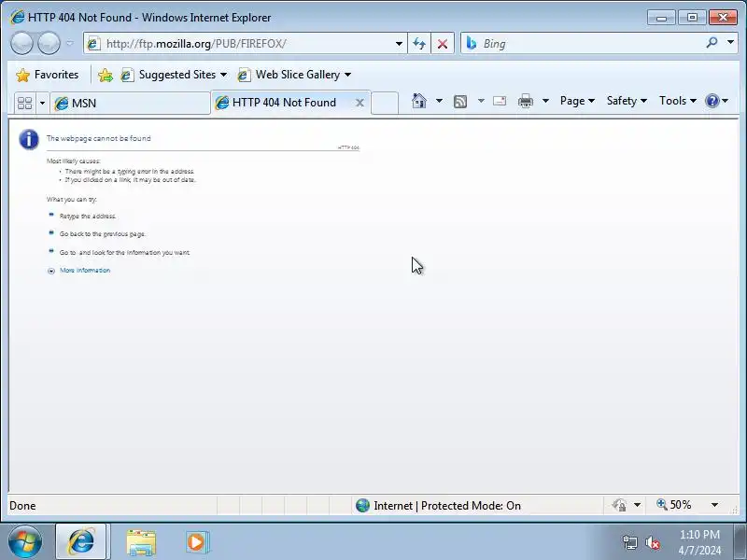Launch Windows Media Player from the taskbar
The height and width of the screenshot is (560, 747).
pos(196,542)
